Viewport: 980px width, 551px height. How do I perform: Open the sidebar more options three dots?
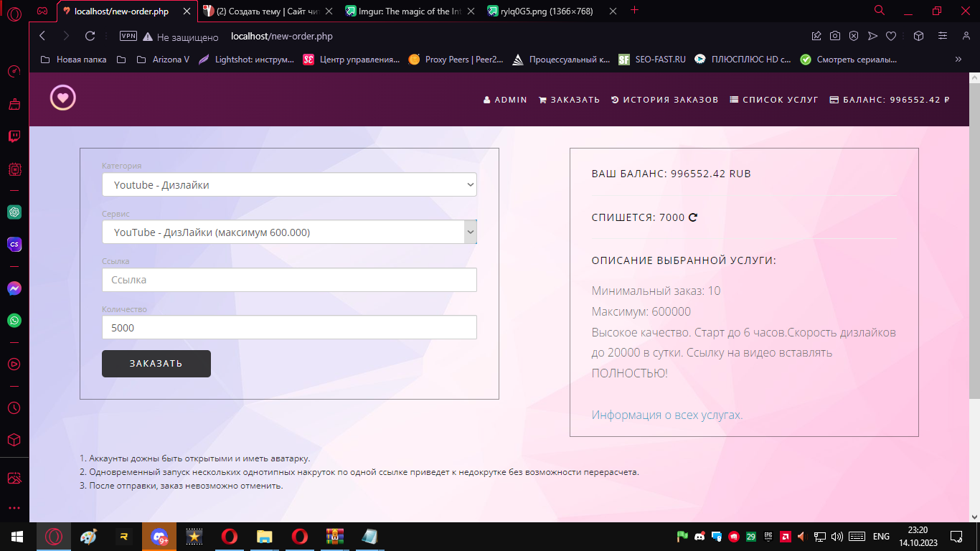click(14, 508)
